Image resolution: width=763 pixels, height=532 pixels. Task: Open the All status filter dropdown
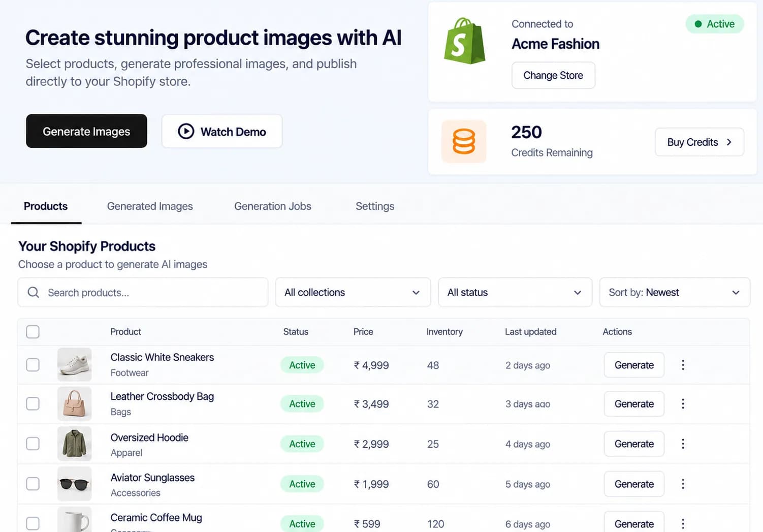point(515,292)
